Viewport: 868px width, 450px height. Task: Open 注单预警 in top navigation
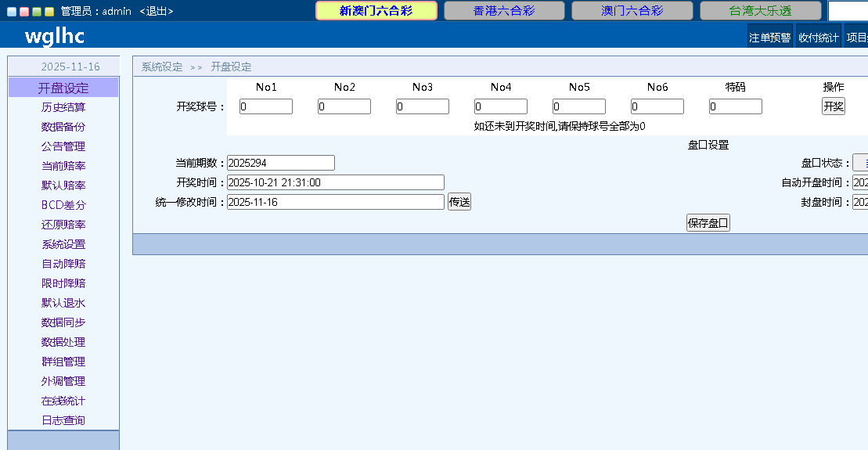coord(770,37)
